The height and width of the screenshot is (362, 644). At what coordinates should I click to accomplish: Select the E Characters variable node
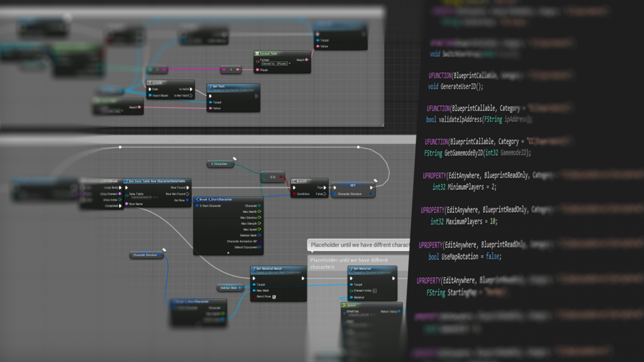220,164
